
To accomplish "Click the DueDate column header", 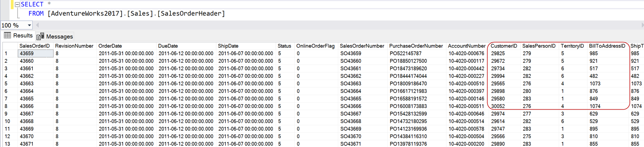I will (x=168, y=46).
